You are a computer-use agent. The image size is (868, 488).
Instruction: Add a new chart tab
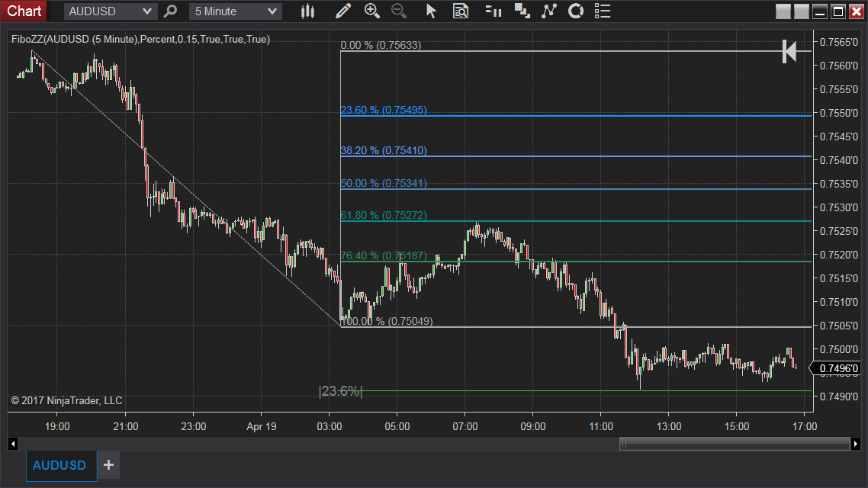[x=108, y=465]
